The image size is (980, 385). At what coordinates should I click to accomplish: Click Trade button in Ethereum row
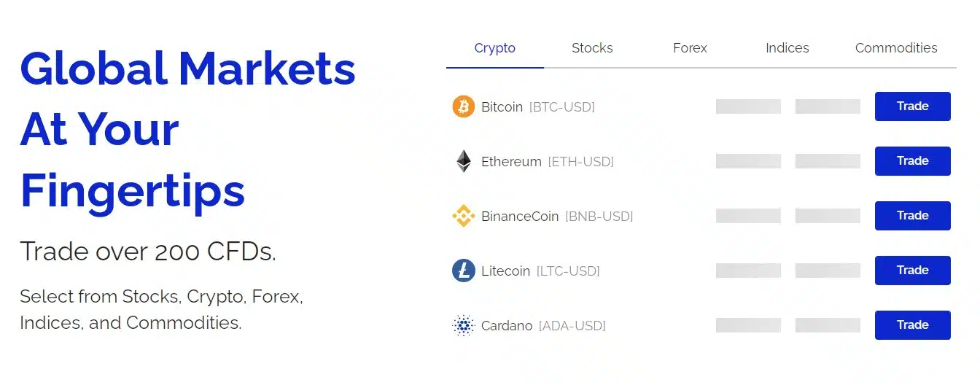(913, 161)
